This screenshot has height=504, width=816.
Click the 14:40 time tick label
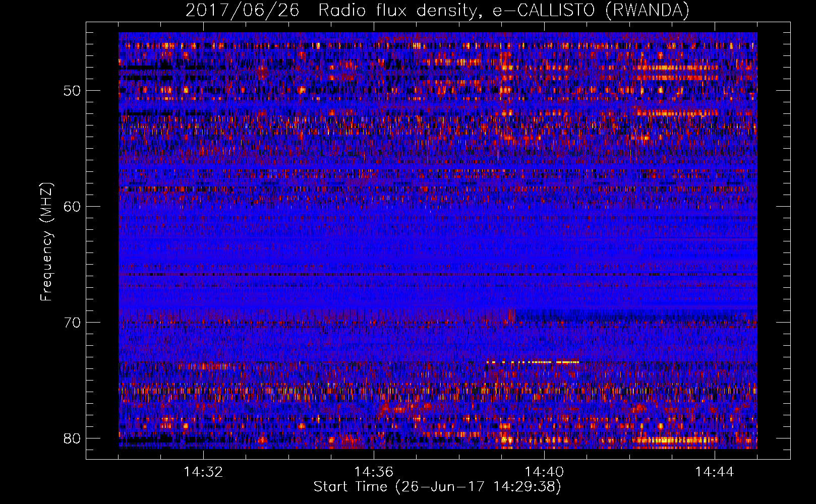(544, 472)
